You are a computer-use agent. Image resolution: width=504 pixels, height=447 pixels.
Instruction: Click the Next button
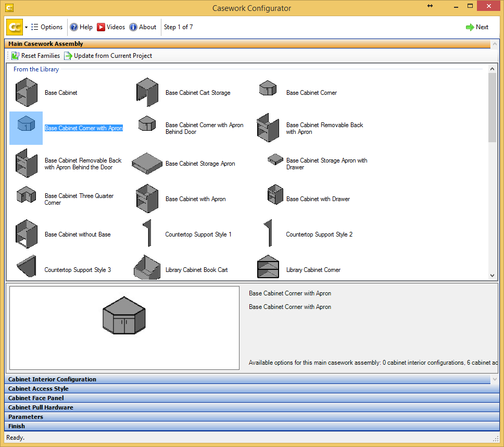(477, 27)
